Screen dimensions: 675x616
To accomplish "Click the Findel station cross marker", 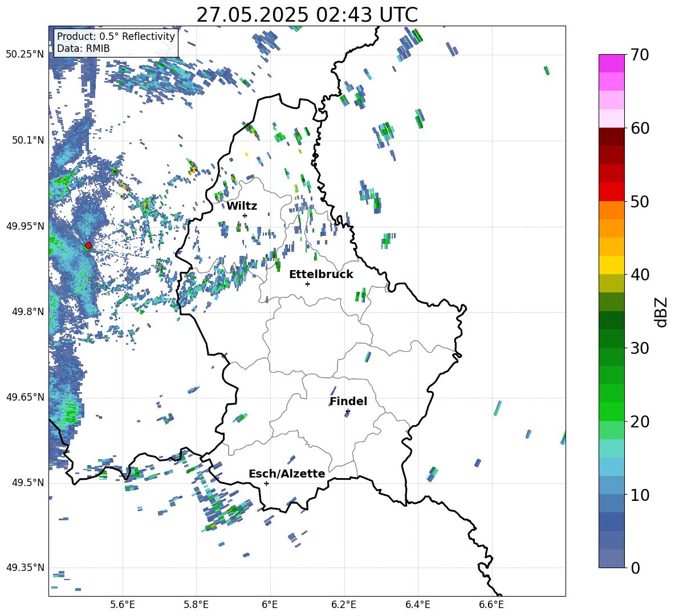I will tap(348, 411).
